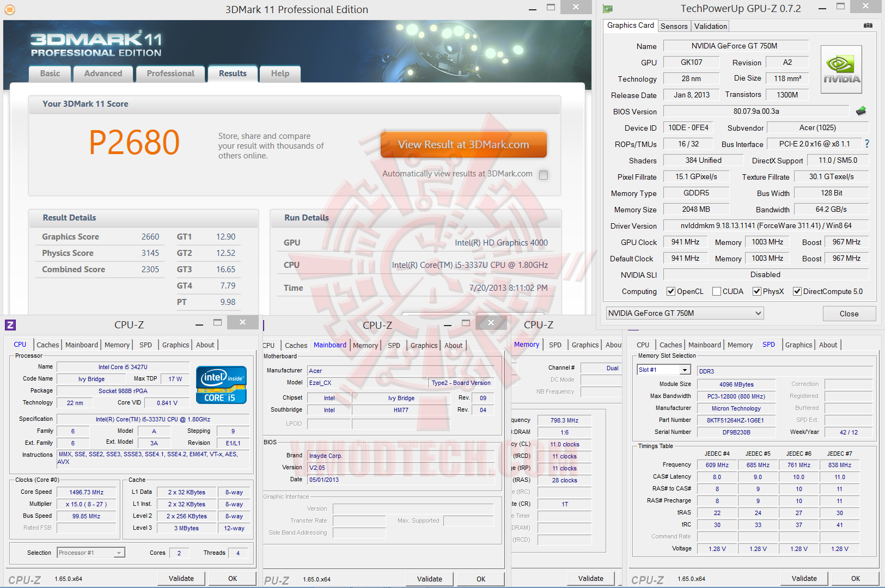The height and width of the screenshot is (588, 885).
Task: Take a GPU-Z screenshot with the camera icon
Action: 868,26
